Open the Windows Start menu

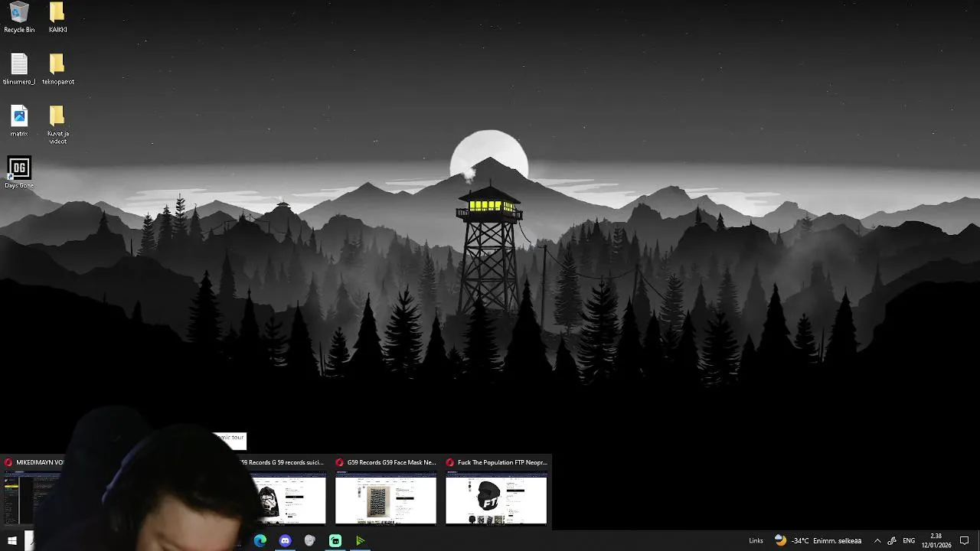click(x=12, y=540)
